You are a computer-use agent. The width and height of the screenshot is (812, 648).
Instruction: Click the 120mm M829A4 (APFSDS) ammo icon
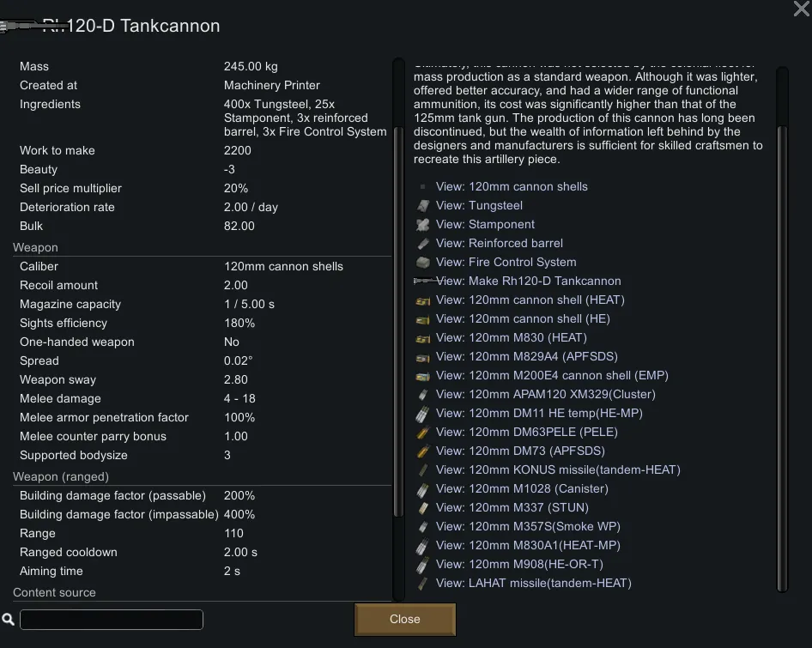coord(422,357)
